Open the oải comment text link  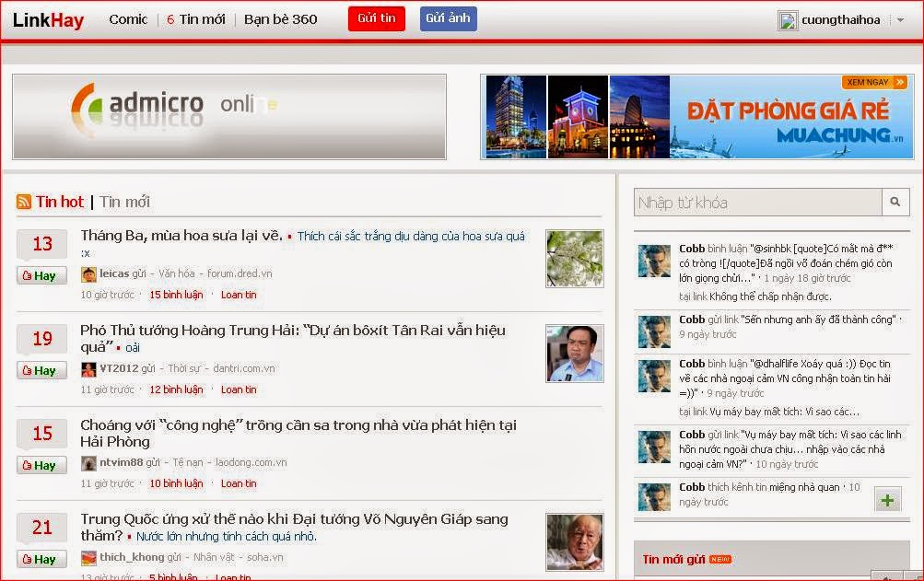pyautogui.click(x=133, y=348)
